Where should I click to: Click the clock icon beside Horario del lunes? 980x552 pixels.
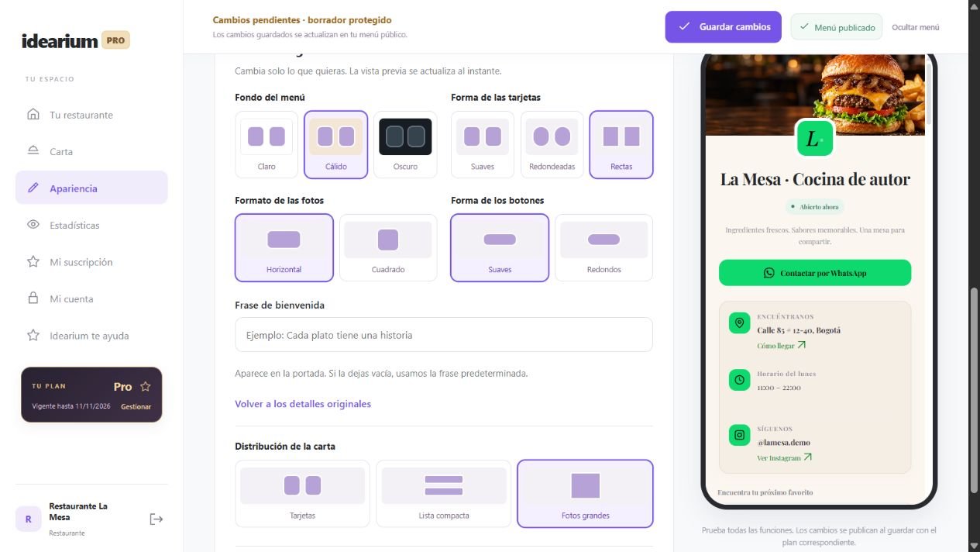pos(739,380)
